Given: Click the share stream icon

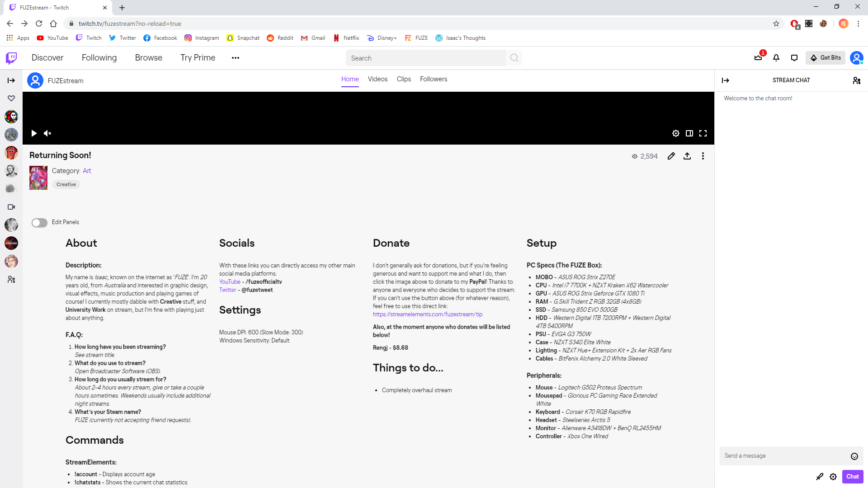Looking at the screenshot, I should click(x=687, y=156).
